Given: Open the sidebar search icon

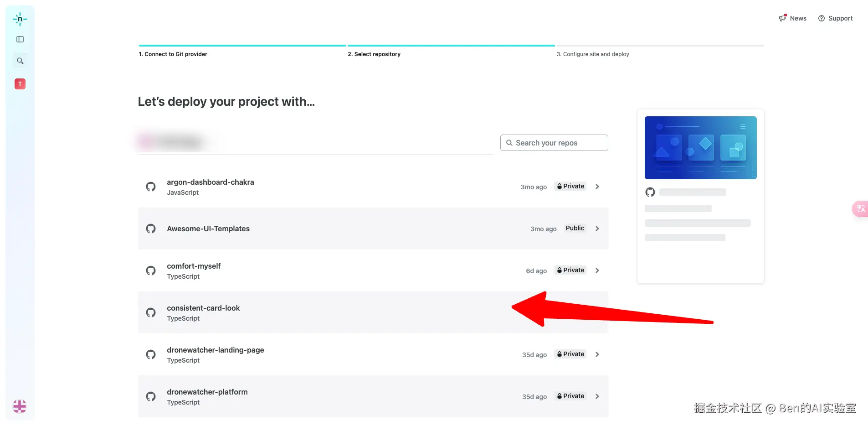Looking at the screenshot, I should pyautogui.click(x=20, y=61).
